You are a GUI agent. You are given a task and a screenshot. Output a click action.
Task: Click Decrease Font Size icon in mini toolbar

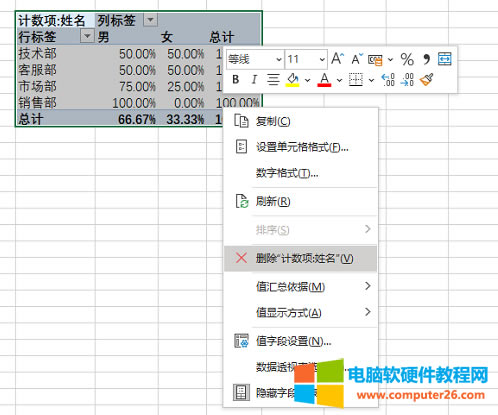(x=357, y=59)
